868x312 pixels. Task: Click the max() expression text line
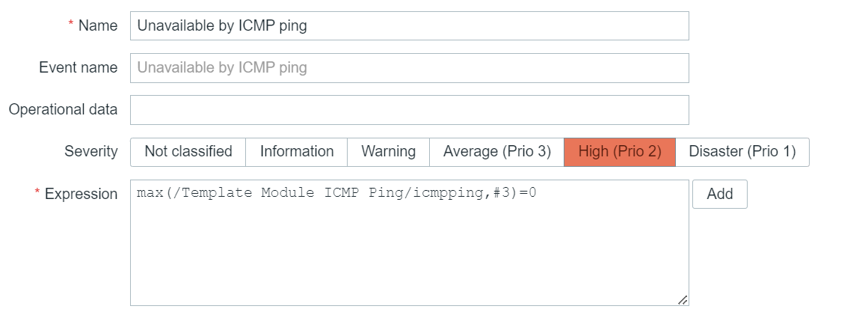coord(337,193)
